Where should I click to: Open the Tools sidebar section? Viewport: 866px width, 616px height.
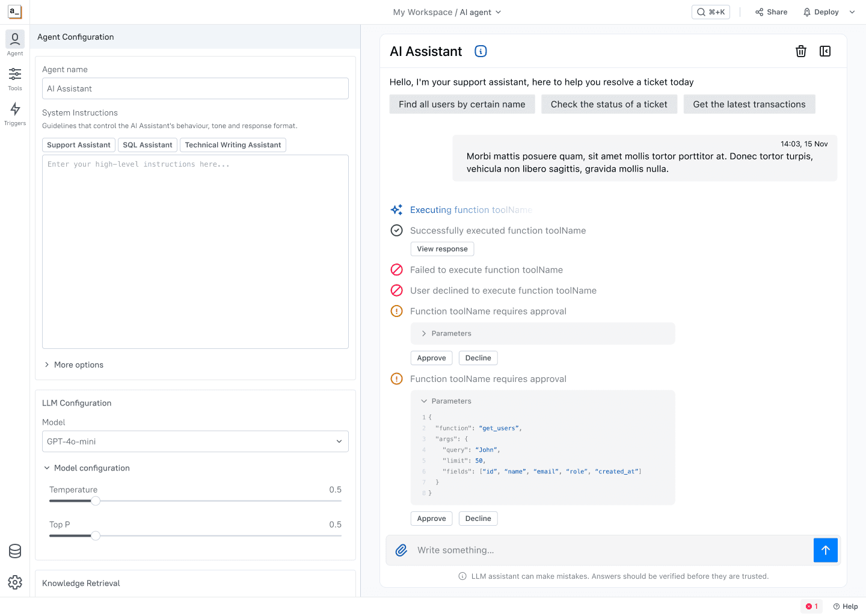click(15, 79)
